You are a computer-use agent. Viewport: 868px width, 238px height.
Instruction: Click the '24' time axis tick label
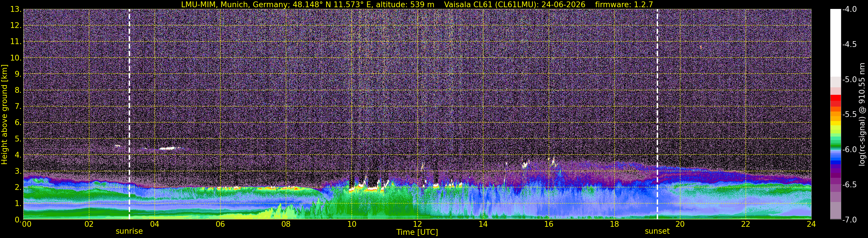point(811,224)
